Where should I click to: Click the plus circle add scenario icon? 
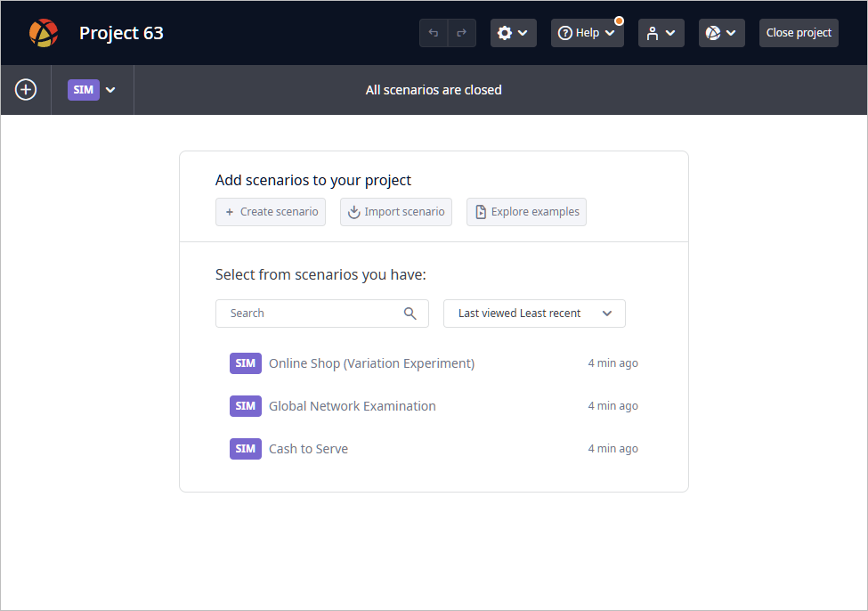26,90
